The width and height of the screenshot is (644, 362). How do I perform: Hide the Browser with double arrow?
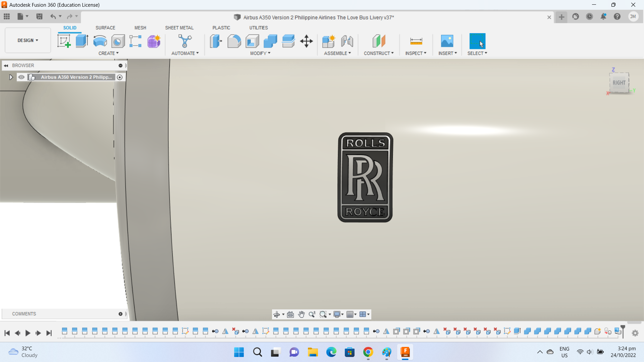pos(6,66)
